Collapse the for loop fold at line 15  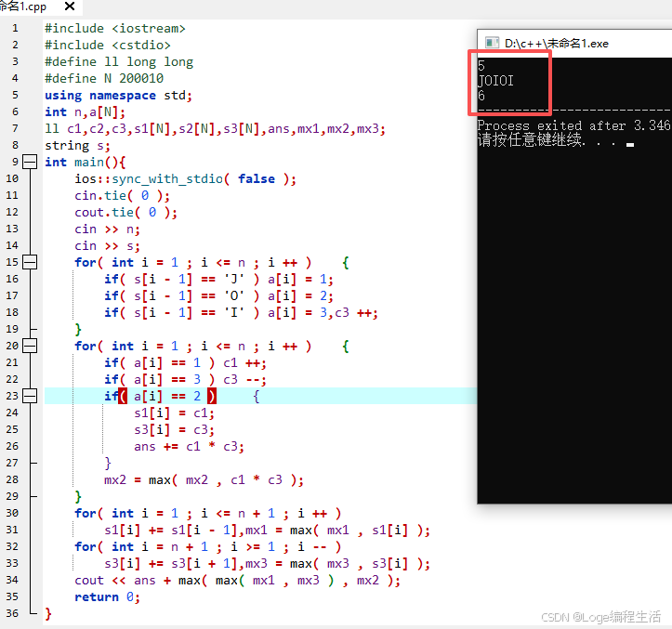pos(30,262)
